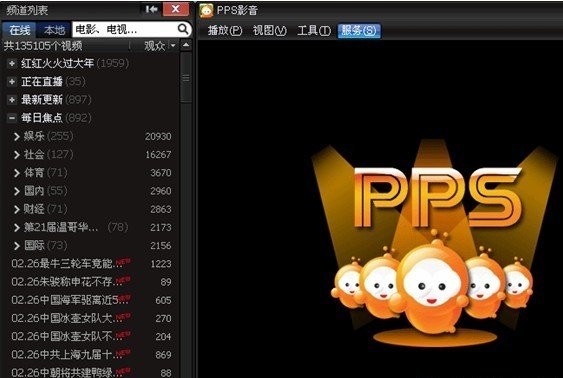Expand the 第21届温哥华 subcategory
Viewport: 563px width, 378px height.
coord(17,228)
